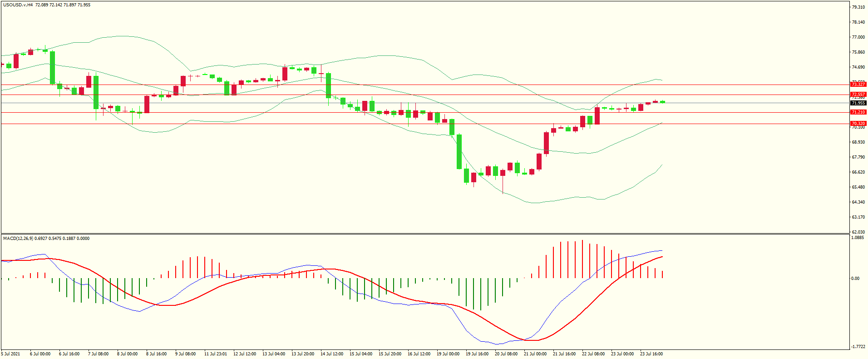Screen dimensions: 868x359
Task: Click the -1.7722 value on MACD scale
Action: click(858, 346)
